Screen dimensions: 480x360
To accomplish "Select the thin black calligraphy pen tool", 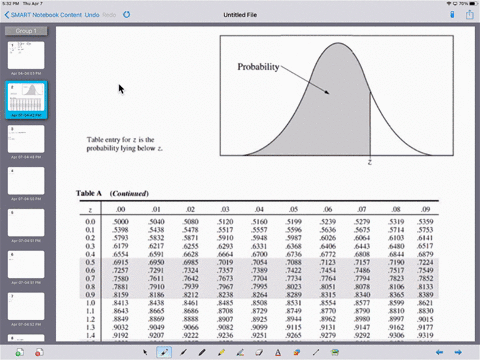I will point(183,352).
